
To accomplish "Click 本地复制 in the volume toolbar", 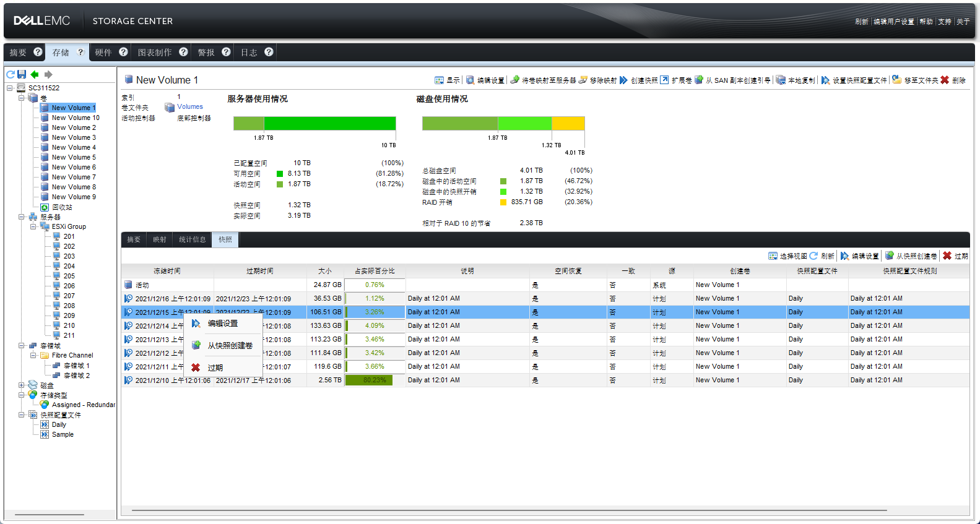I will [796, 80].
